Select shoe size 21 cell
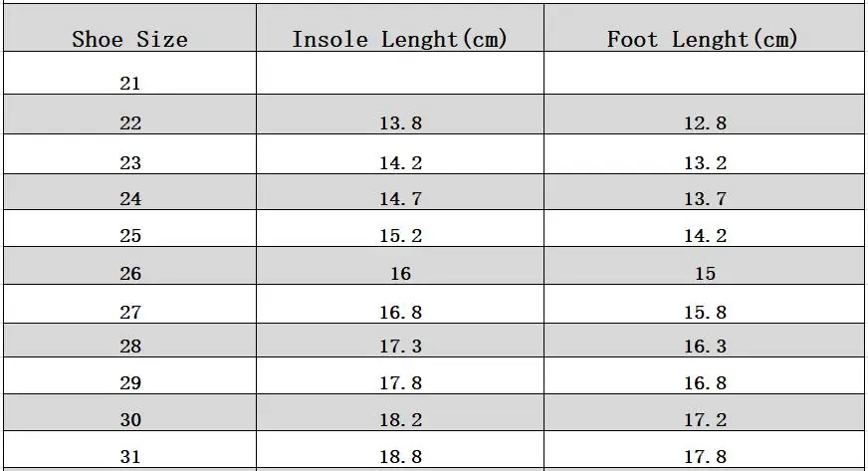 point(130,84)
